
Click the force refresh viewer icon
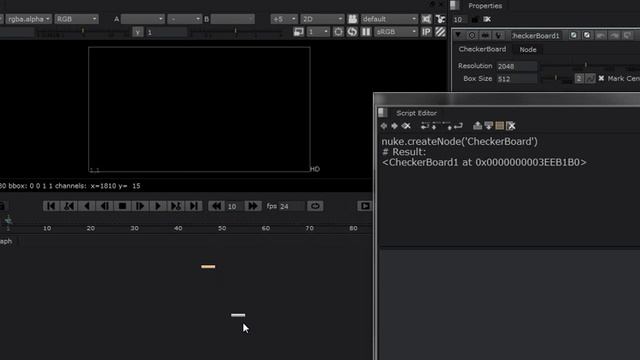click(x=352, y=31)
